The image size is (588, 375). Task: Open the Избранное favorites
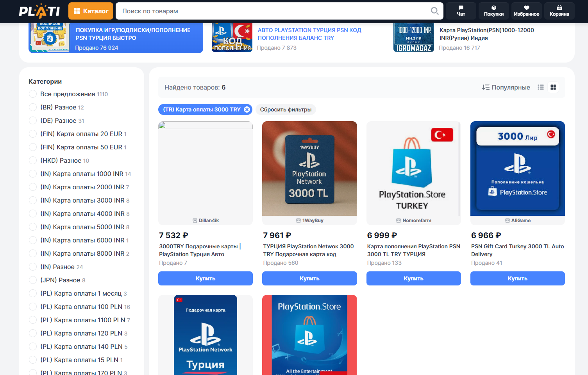[527, 11]
